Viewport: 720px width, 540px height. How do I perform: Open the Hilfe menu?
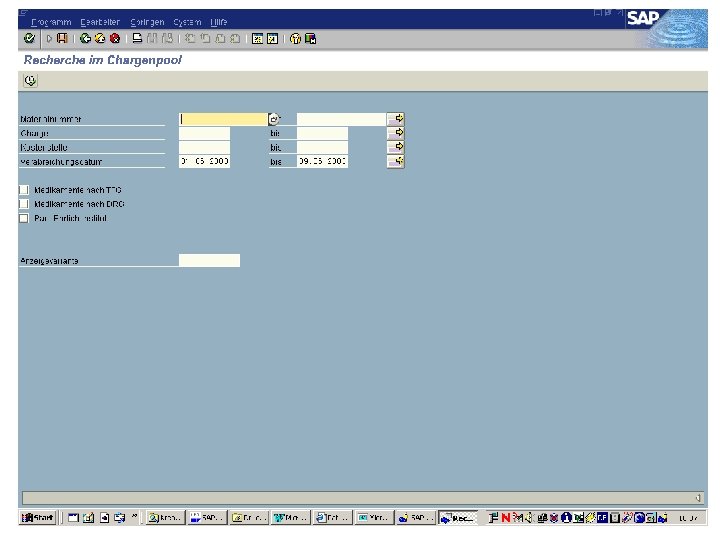219,22
